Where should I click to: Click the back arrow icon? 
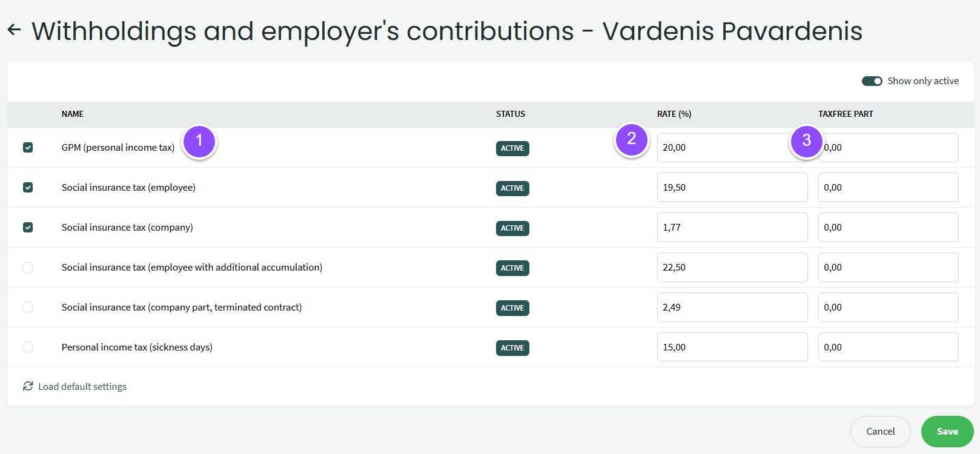point(15,30)
